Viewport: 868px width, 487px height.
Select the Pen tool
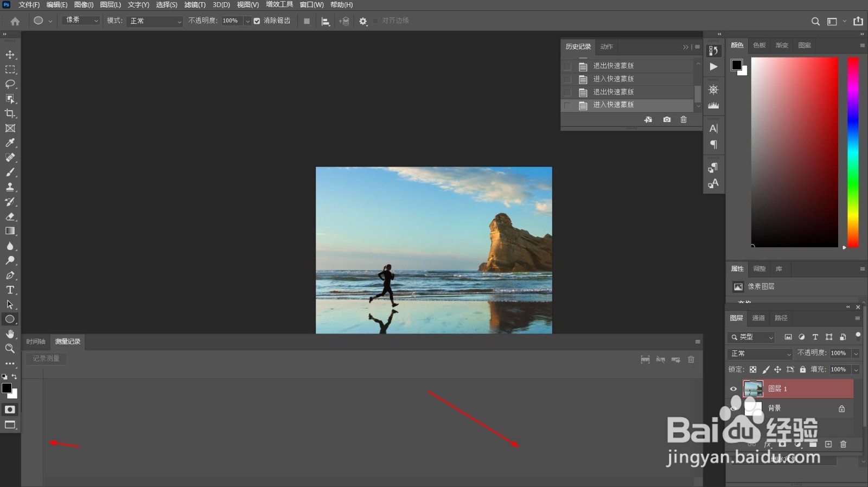tap(10, 275)
